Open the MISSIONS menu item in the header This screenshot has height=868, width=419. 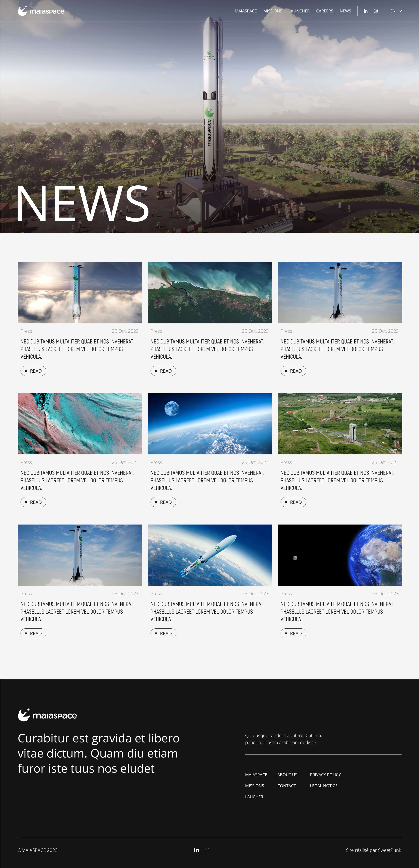(273, 11)
